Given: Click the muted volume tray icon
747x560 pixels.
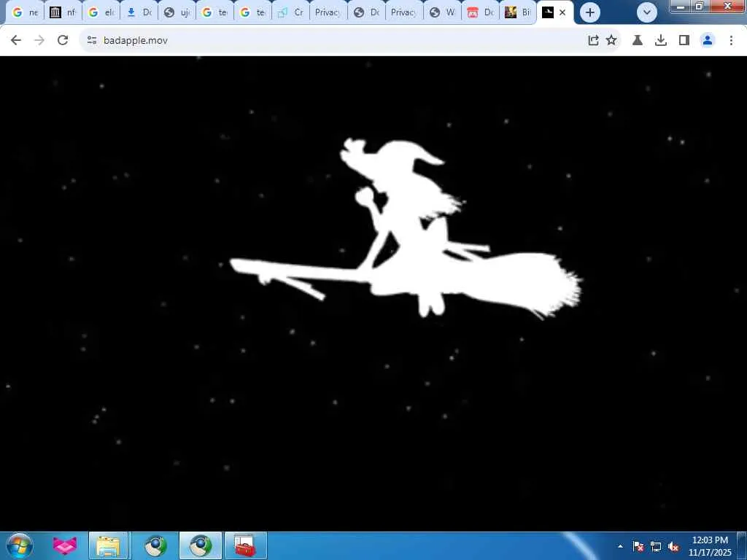Looking at the screenshot, I should [x=673, y=546].
